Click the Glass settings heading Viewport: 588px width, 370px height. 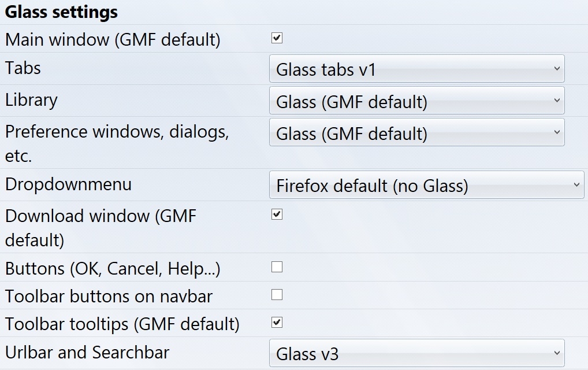(x=61, y=12)
